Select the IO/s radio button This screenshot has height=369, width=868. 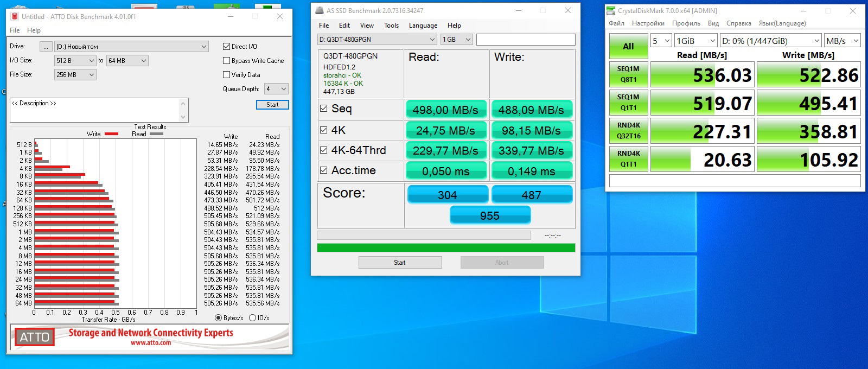252,318
